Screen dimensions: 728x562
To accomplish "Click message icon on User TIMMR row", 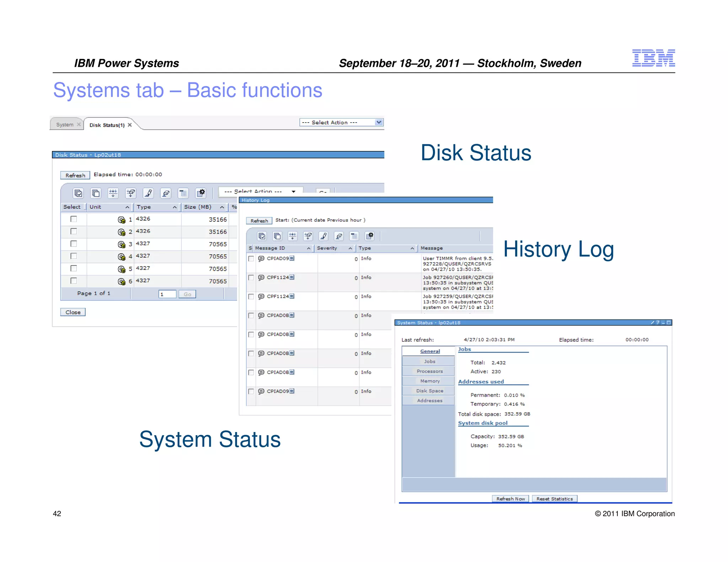I will (x=261, y=259).
